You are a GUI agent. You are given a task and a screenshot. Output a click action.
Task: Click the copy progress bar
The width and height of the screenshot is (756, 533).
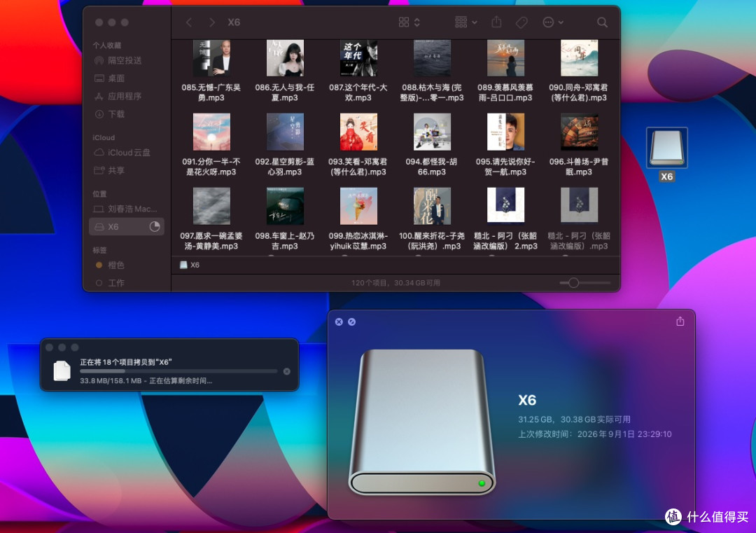point(178,371)
